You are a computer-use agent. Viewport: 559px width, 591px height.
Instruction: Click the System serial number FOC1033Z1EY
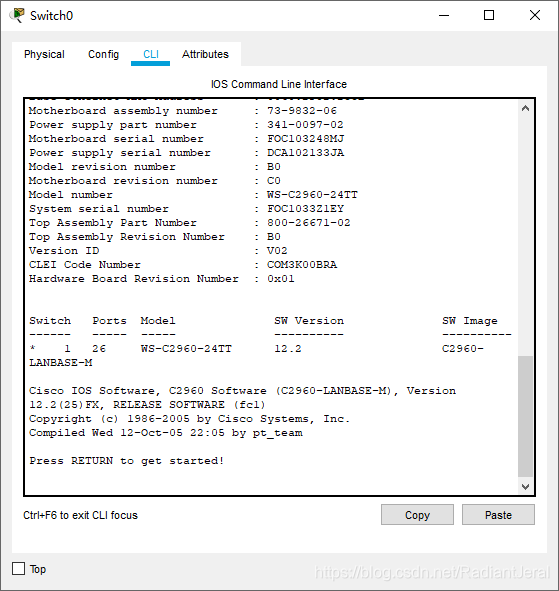(305, 209)
